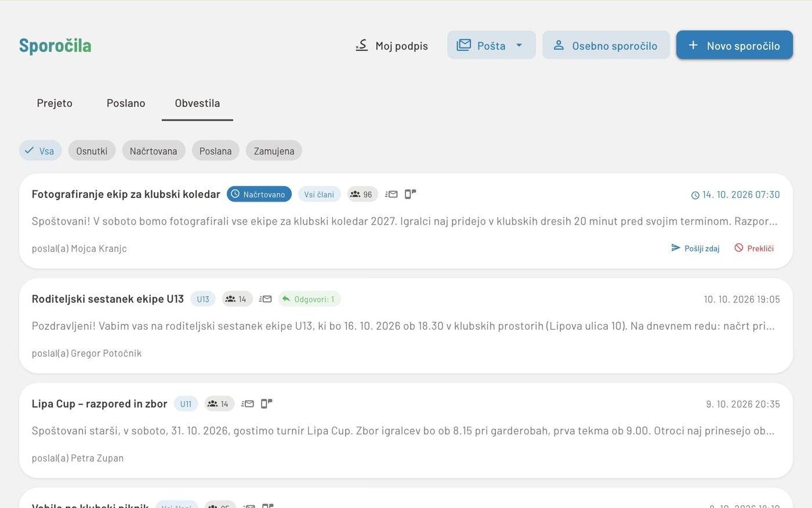Toggle the Osnutki filter chip
Screen dimensions: 812x508
tap(92, 150)
